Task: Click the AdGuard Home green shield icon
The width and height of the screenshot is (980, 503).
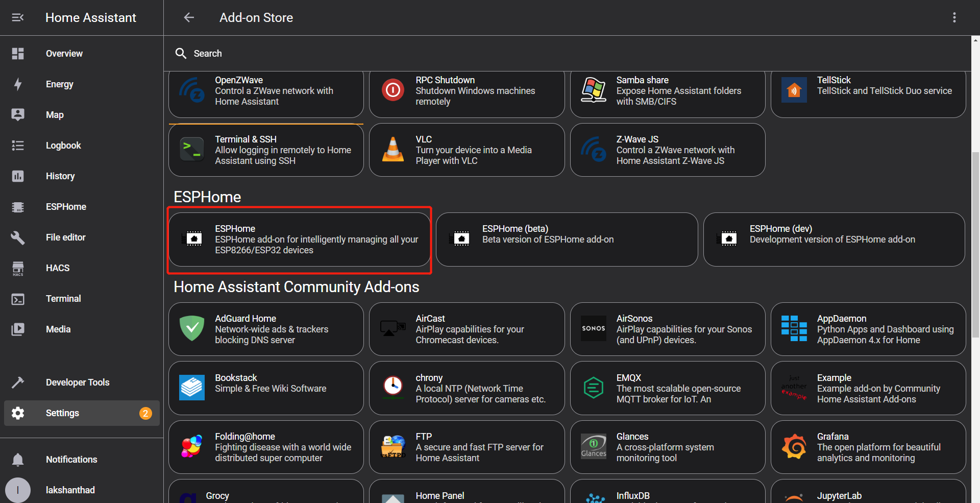Action: [192, 328]
